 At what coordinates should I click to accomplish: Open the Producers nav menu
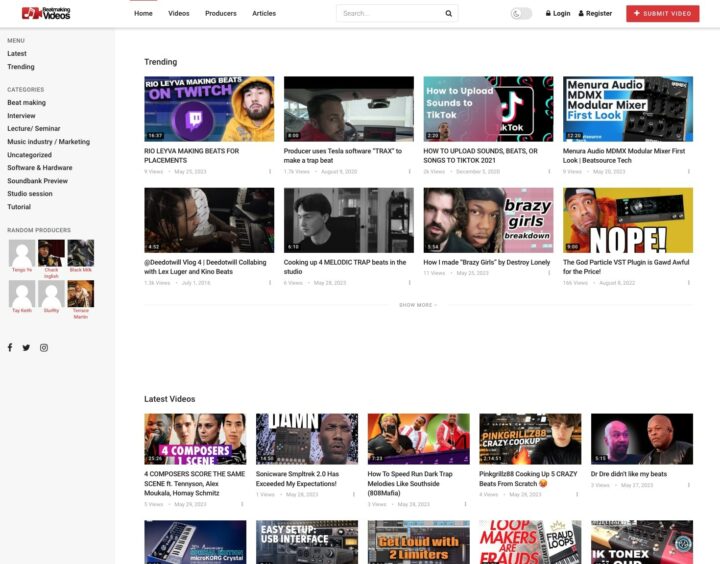pyautogui.click(x=220, y=14)
